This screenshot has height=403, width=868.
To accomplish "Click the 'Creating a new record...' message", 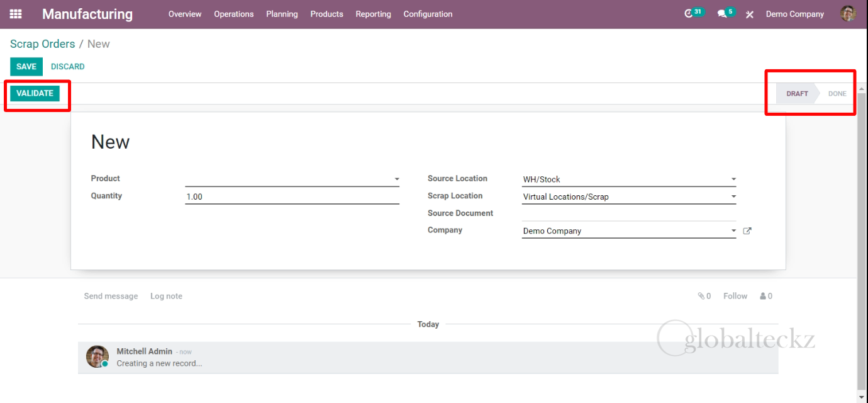I will click(x=159, y=363).
